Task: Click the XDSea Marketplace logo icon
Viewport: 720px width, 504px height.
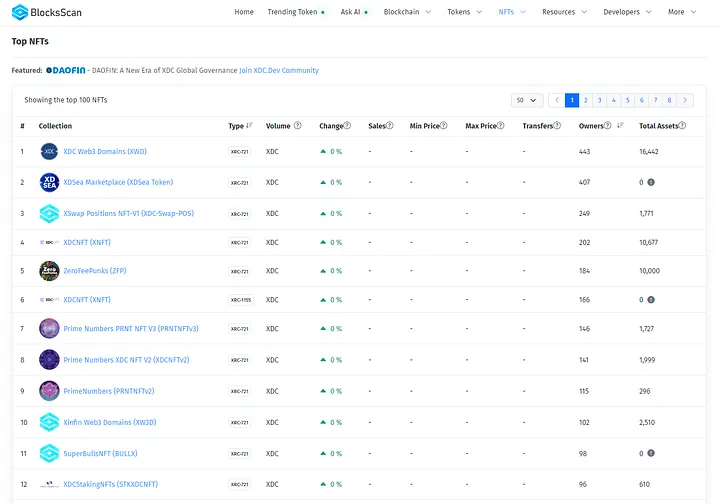Action: [x=49, y=182]
